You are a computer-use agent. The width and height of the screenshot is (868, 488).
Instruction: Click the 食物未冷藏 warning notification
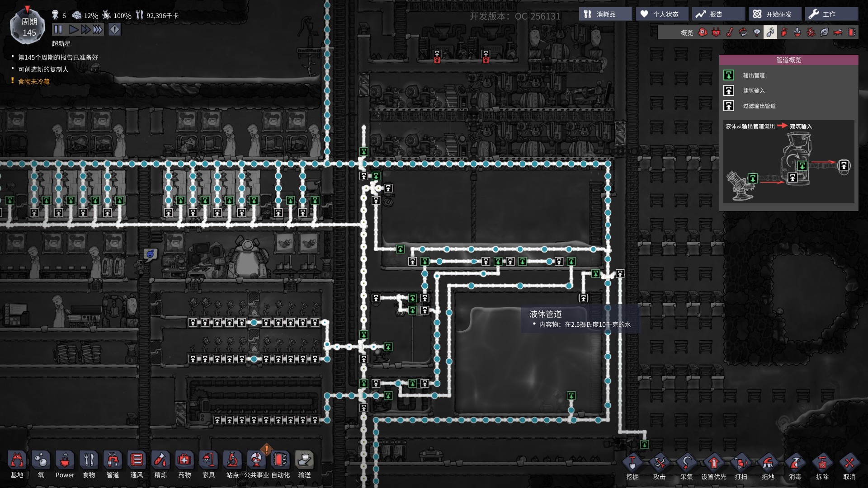[34, 81]
